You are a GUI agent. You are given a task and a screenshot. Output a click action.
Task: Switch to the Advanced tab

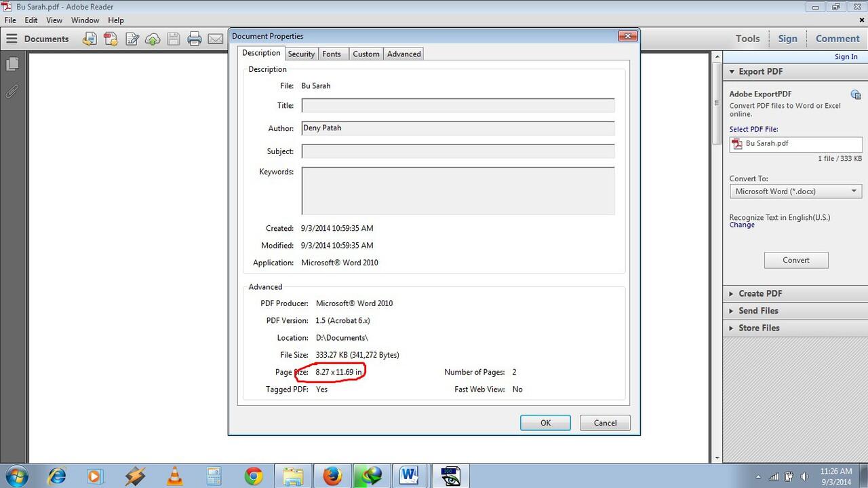404,54
